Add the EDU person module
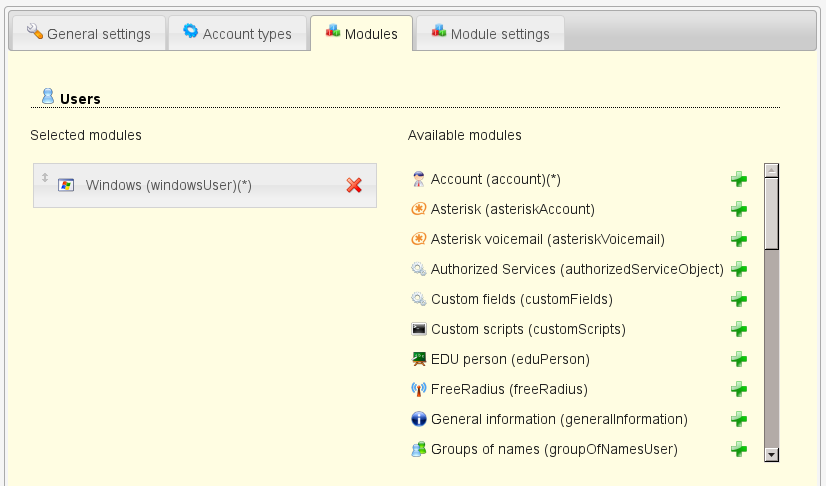Image resolution: width=826 pixels, height=486 pixels. [x=739, y=359]
